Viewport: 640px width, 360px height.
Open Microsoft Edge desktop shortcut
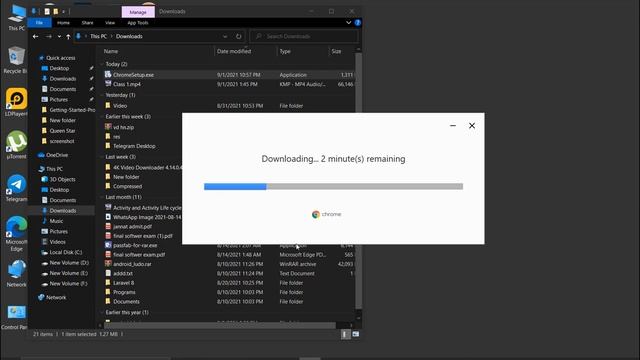click(16, 233)
